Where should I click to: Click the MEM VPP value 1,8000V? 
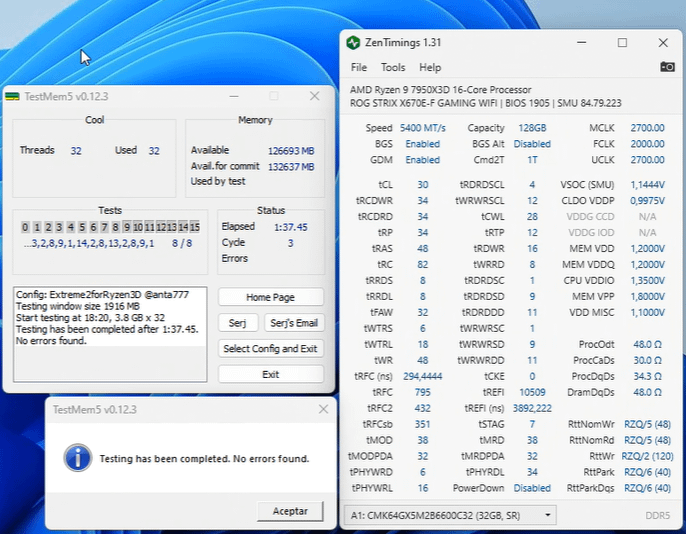(x=648, y=297)
